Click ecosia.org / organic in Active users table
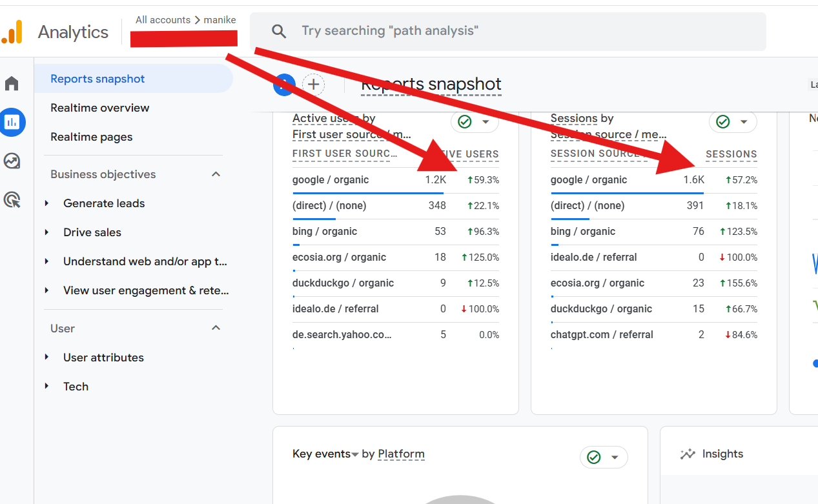Screen dimensions: 818x504 (x=340, y=257)
